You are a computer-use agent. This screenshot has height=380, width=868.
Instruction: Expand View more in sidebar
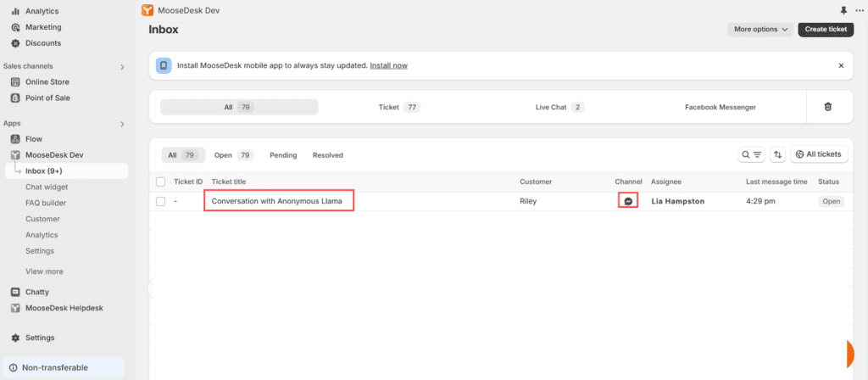pos(44,271)
